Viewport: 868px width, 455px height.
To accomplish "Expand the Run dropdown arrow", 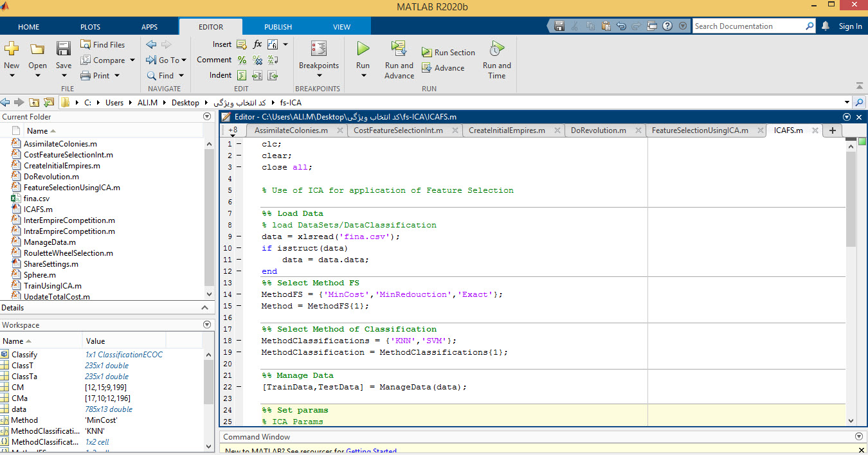I will pos(363,75).
